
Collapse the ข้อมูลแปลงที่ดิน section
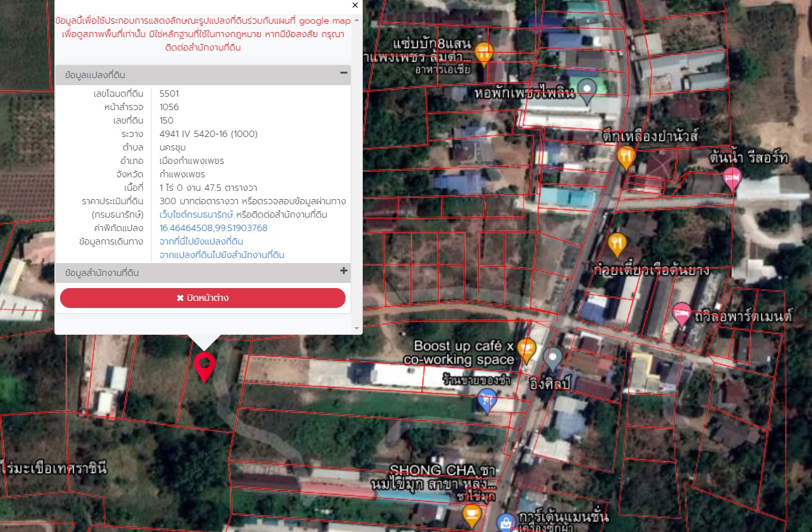[x=344, y=73]
